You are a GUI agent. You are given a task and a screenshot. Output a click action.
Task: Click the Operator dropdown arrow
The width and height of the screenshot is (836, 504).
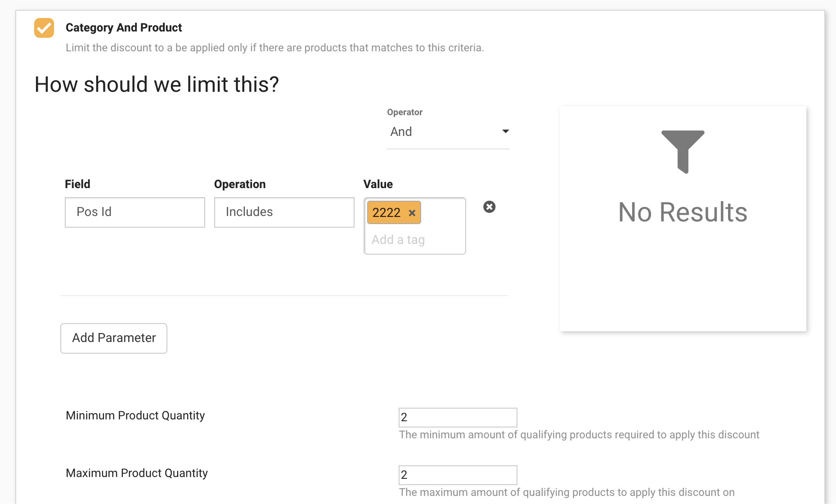click(505, 131)
